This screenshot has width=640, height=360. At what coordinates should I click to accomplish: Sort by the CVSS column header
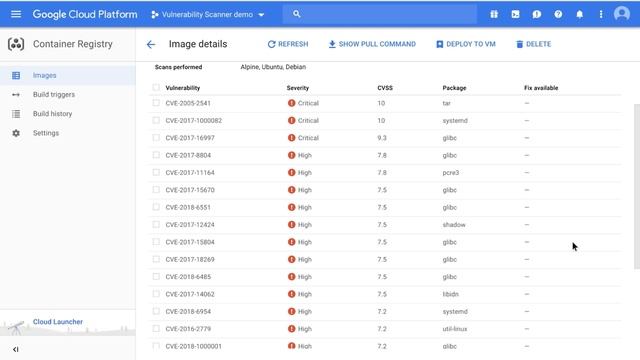[x=385, y=88]
